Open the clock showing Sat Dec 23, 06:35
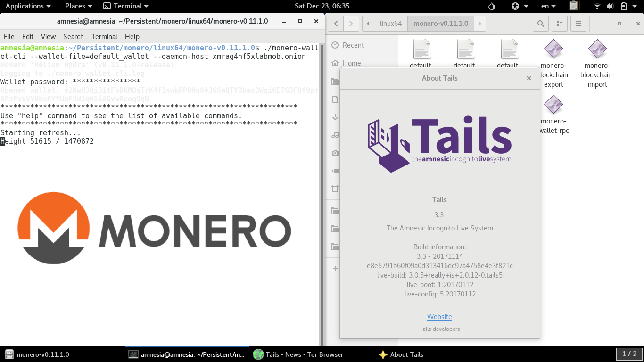The image size is (644, 362). click(x=322, y=6)
